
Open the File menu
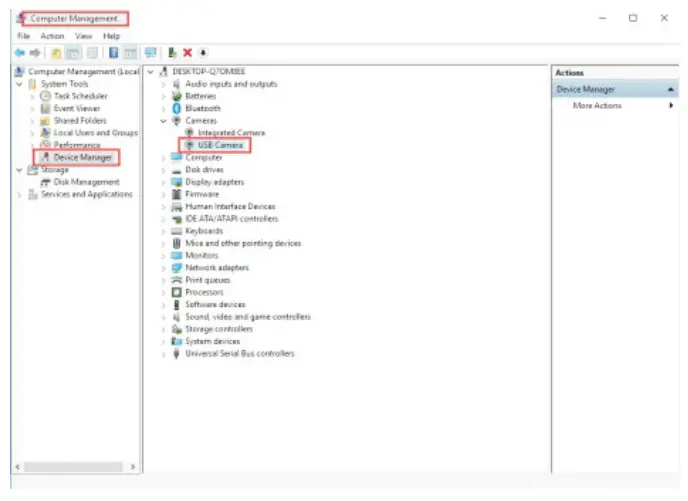coord(24,36)
